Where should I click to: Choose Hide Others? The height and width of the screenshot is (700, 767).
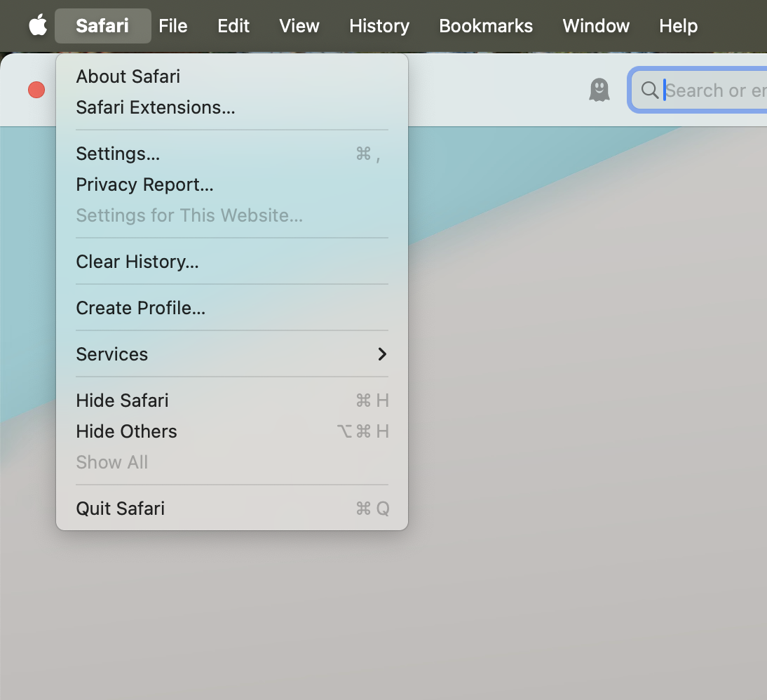click(126, 431)
